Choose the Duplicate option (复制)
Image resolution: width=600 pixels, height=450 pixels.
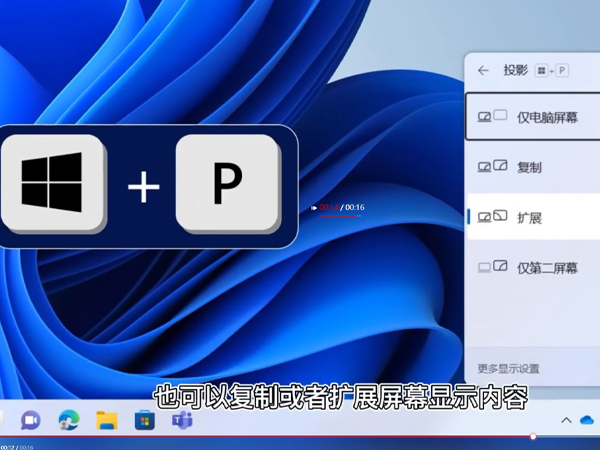point(533,167)
